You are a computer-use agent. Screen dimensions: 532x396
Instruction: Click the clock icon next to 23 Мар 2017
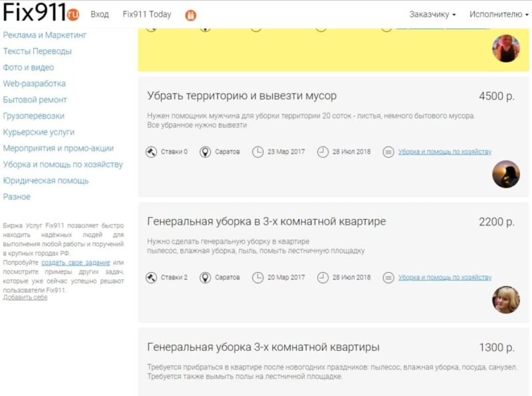tap(258, 152)
